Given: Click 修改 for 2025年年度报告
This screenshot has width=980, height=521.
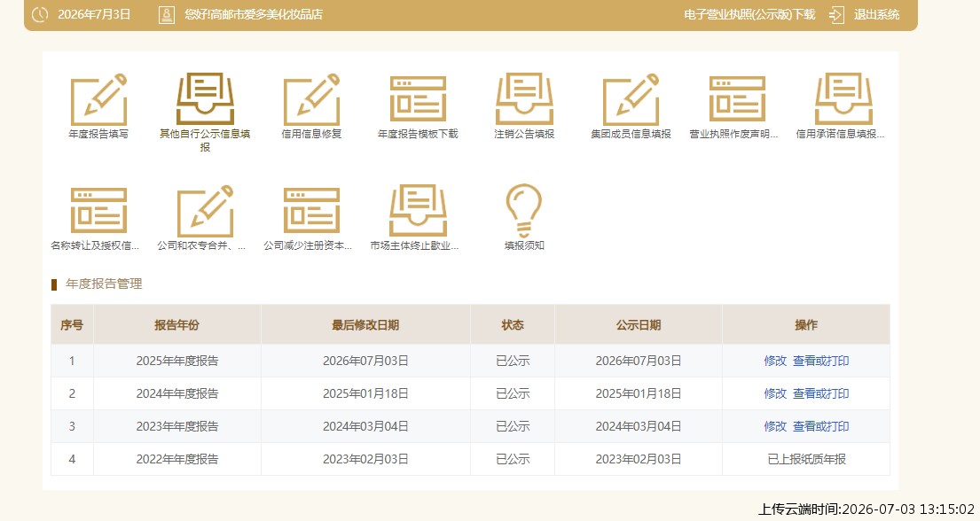Looking at the screenshot, I should 775,362.
